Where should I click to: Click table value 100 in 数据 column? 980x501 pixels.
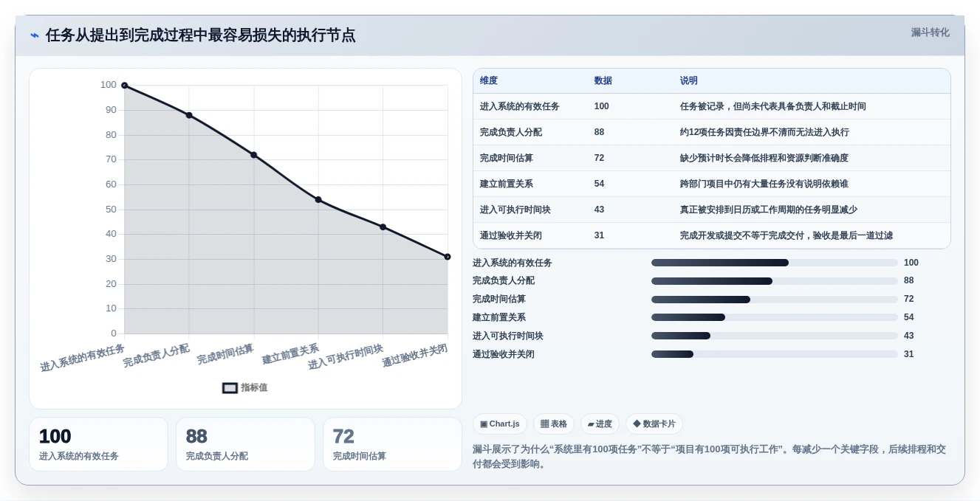(x=602, y=106)
